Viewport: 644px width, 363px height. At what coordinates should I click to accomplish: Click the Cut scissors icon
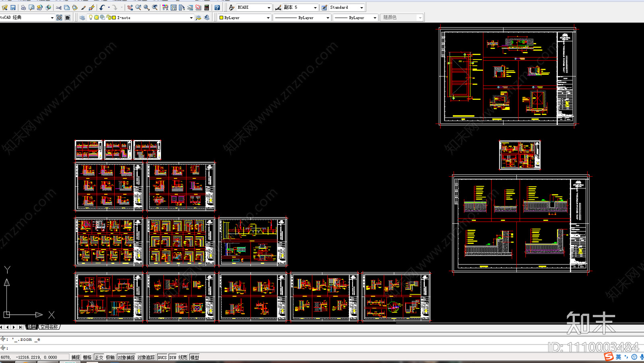click(x=59, y=7)
